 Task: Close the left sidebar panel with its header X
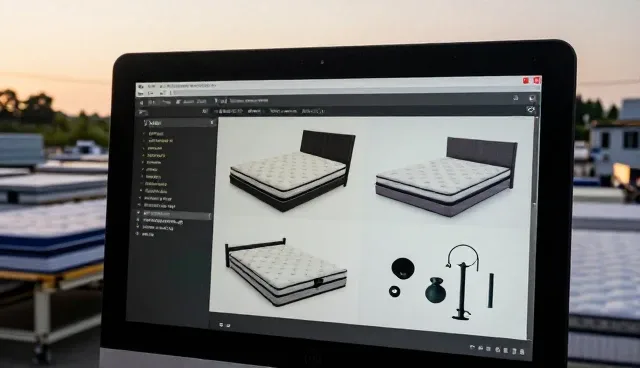click(212, 122)
